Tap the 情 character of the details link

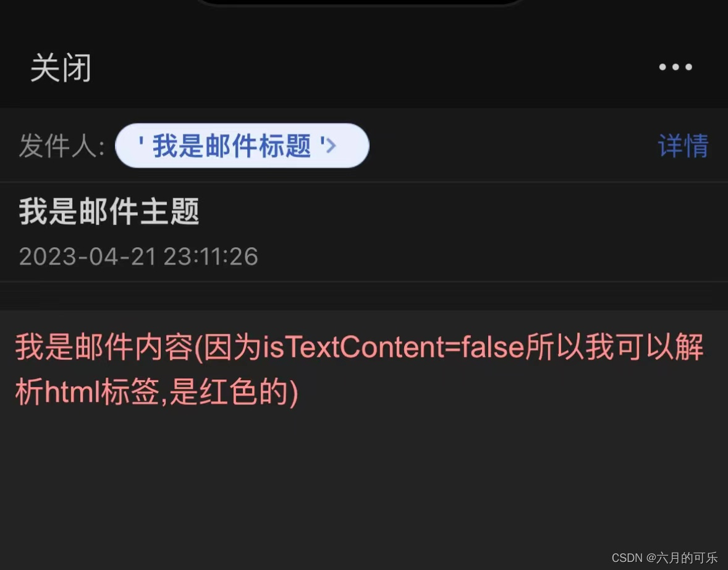coord(696,145)
